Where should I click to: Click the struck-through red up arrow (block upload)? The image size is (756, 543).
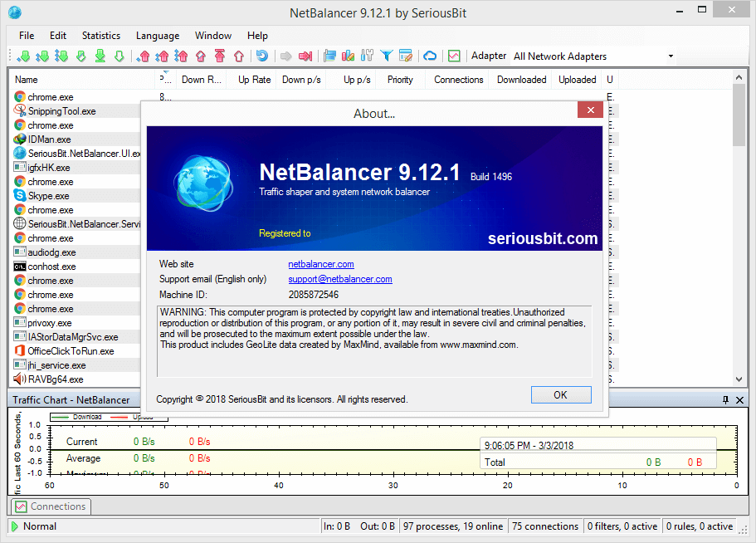click(201, 56)
